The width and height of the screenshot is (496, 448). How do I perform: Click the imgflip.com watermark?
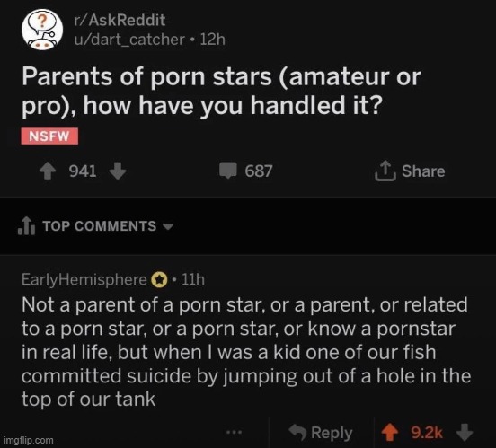pos(29,440)
